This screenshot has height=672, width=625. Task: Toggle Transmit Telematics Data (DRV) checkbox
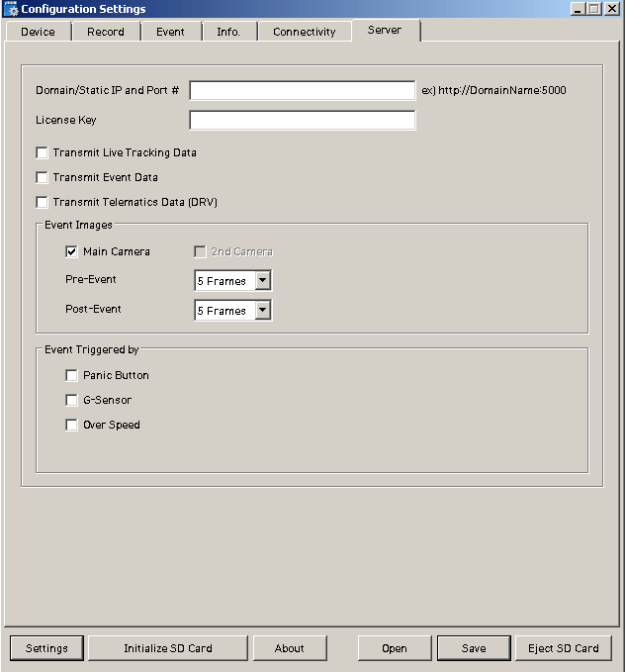click(43, 202)
